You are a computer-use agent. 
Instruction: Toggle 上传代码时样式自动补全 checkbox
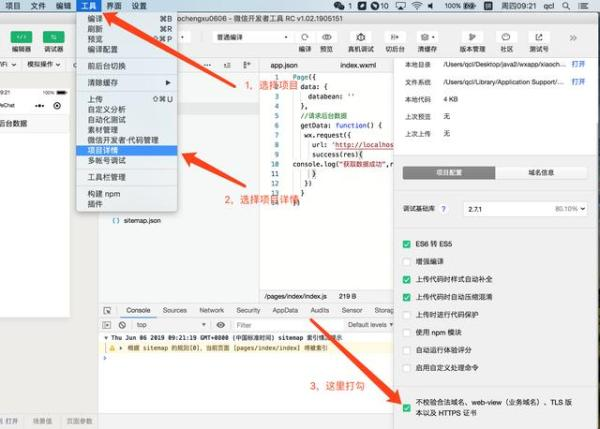[x=406, y=279]
